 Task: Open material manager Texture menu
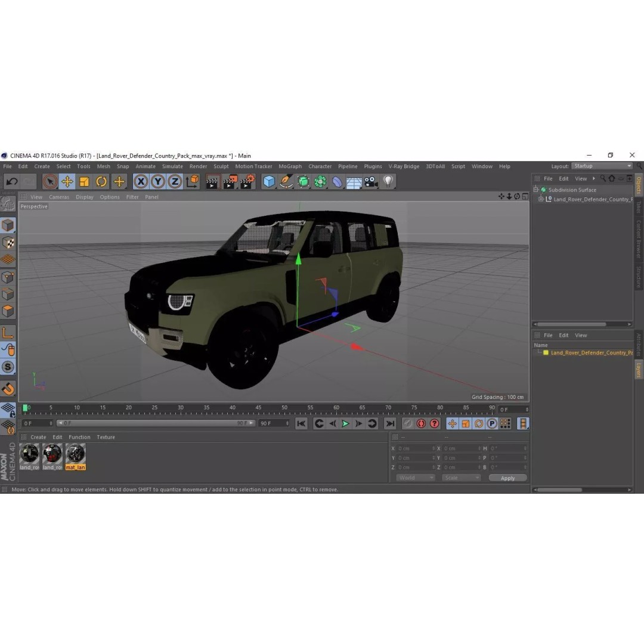pos(106,437)
